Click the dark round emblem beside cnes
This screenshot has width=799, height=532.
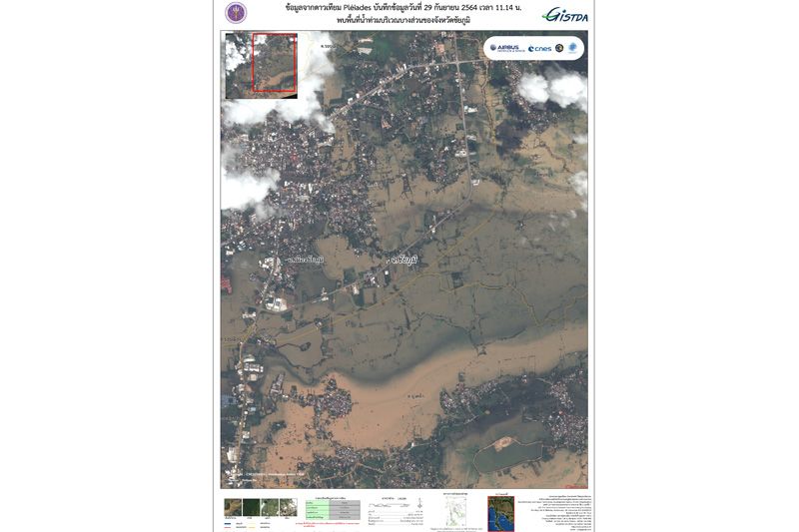click(x=559, y=48)
